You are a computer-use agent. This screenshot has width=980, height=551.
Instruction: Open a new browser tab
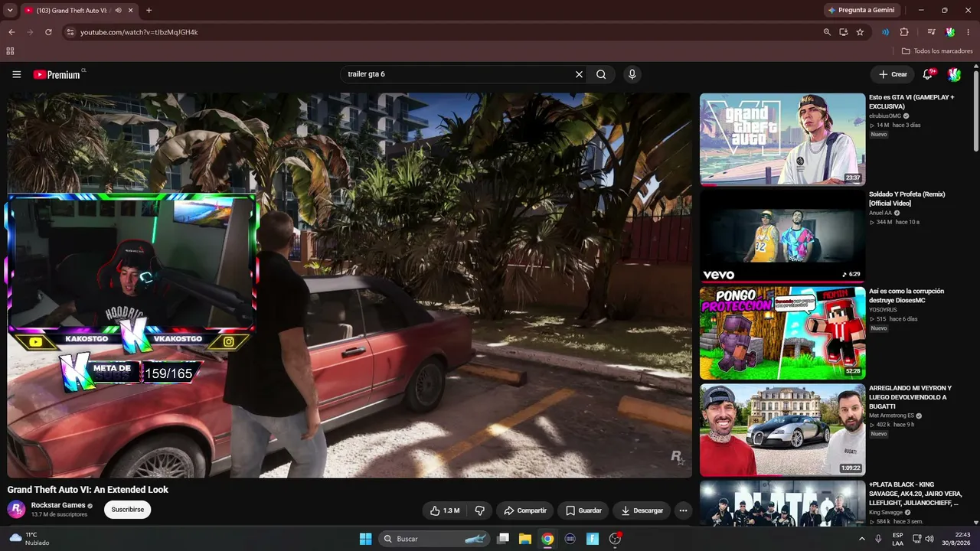coord(149,11)
